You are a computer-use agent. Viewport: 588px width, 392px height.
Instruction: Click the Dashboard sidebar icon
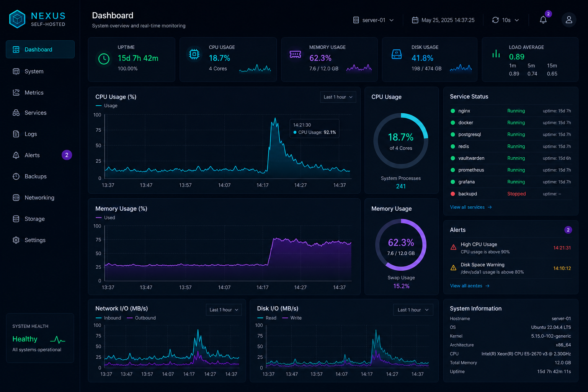point(16,49)
